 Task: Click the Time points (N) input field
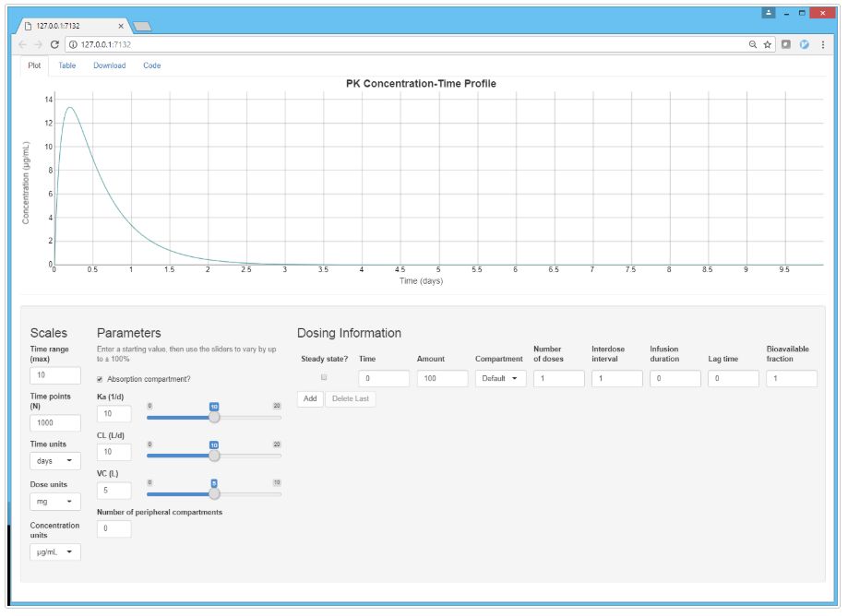click(55, 422)
